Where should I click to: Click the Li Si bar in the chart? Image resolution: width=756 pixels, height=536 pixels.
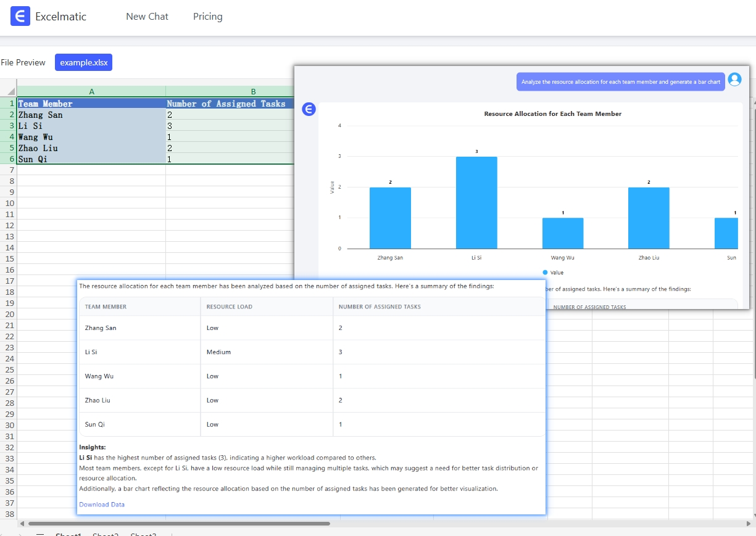tap(476, 202)
